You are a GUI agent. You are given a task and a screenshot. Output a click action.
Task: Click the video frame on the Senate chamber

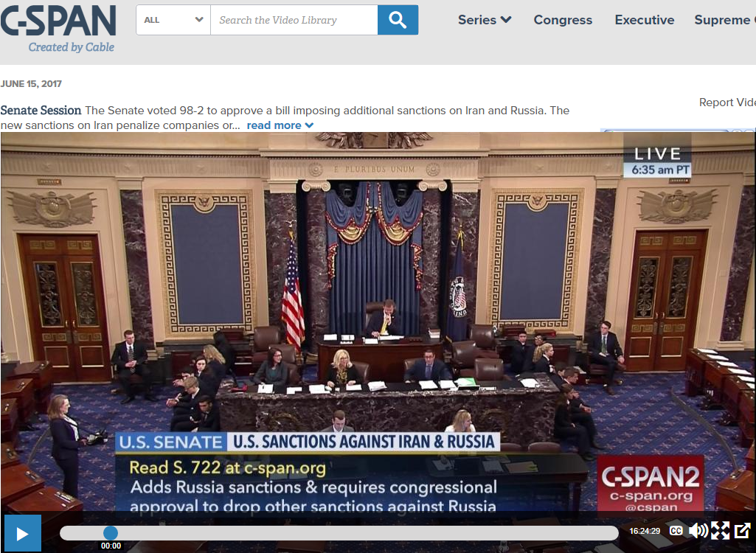[378, 295]
